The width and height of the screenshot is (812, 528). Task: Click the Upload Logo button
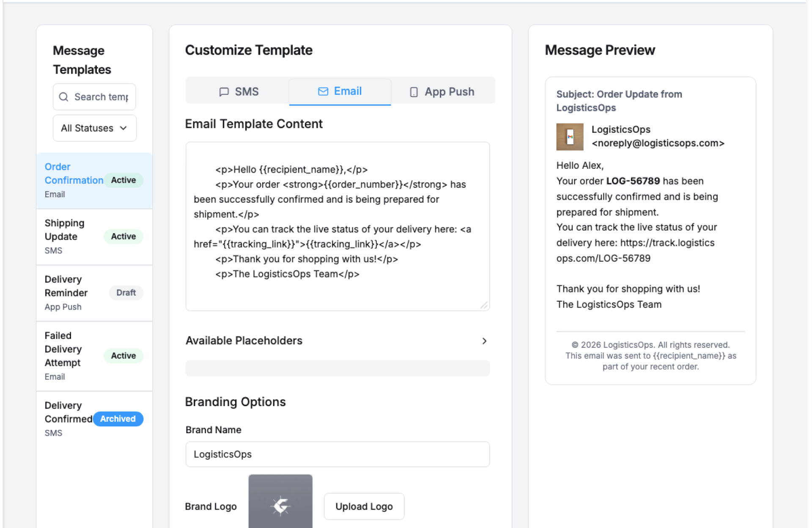(x=364, y=506)
